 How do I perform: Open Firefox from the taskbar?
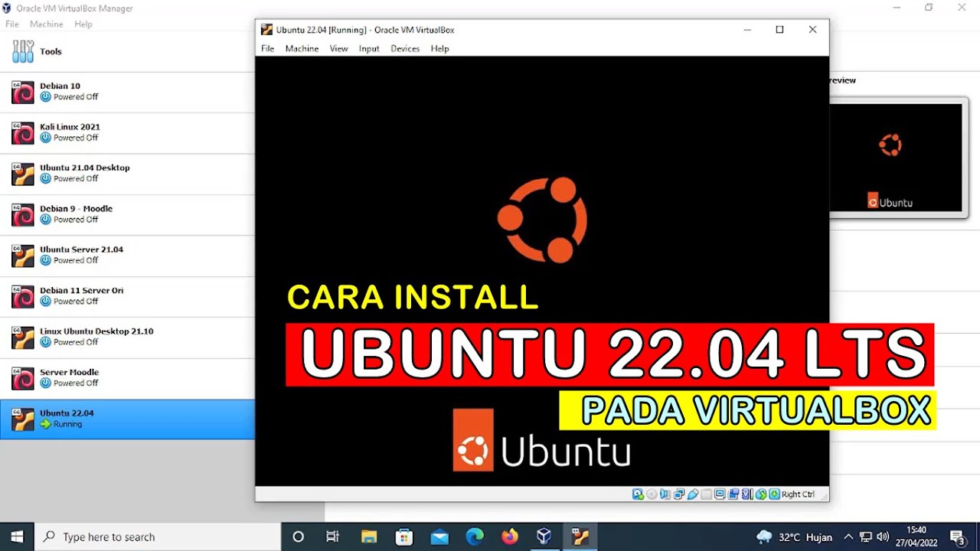510,536
